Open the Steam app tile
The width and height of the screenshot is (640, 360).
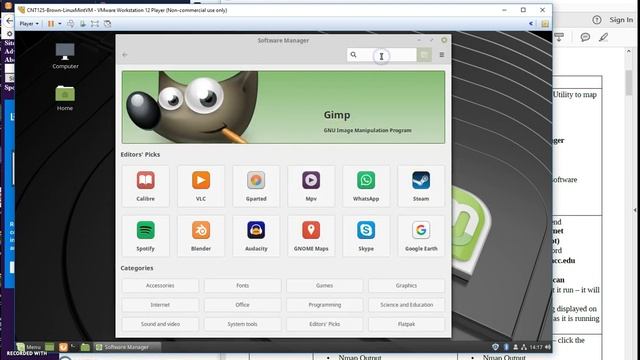pyautogui.click(x=421, y=186)
